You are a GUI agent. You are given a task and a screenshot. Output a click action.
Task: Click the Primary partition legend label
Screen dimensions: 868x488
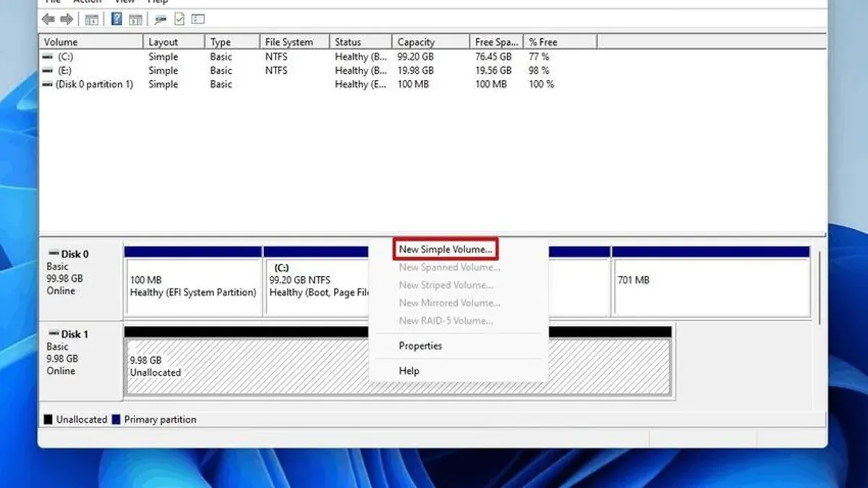click(160, 419)
